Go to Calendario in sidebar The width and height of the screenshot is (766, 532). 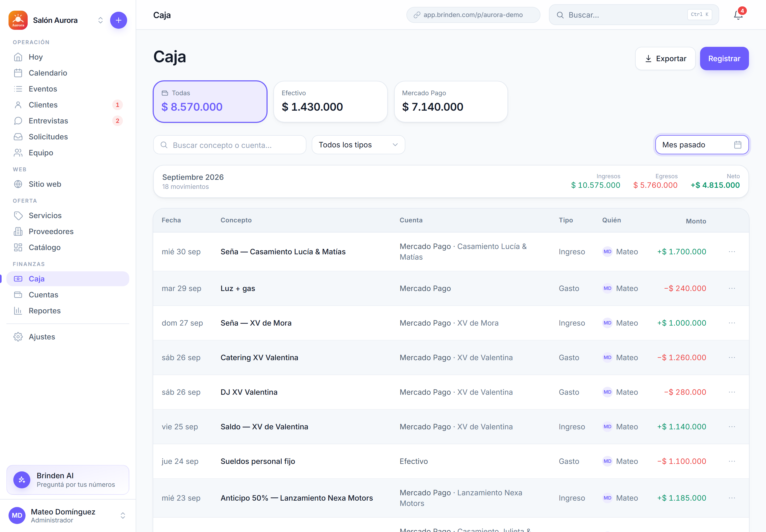(68, 73)
